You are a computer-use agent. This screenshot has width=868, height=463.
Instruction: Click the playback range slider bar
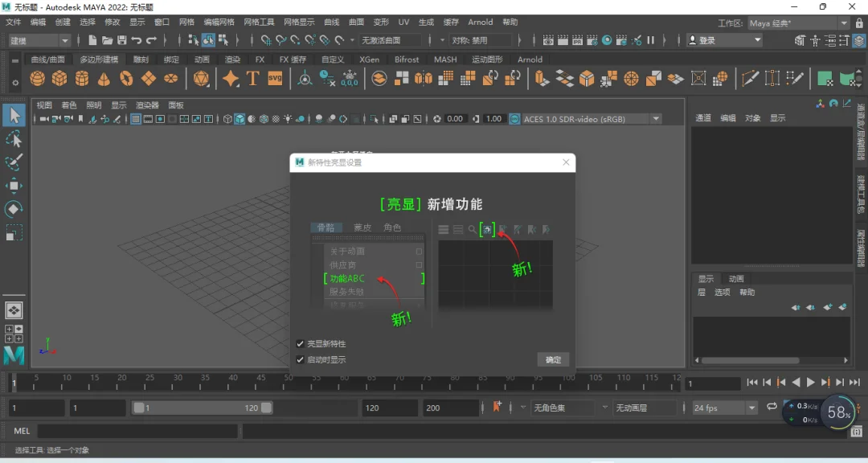203,408
